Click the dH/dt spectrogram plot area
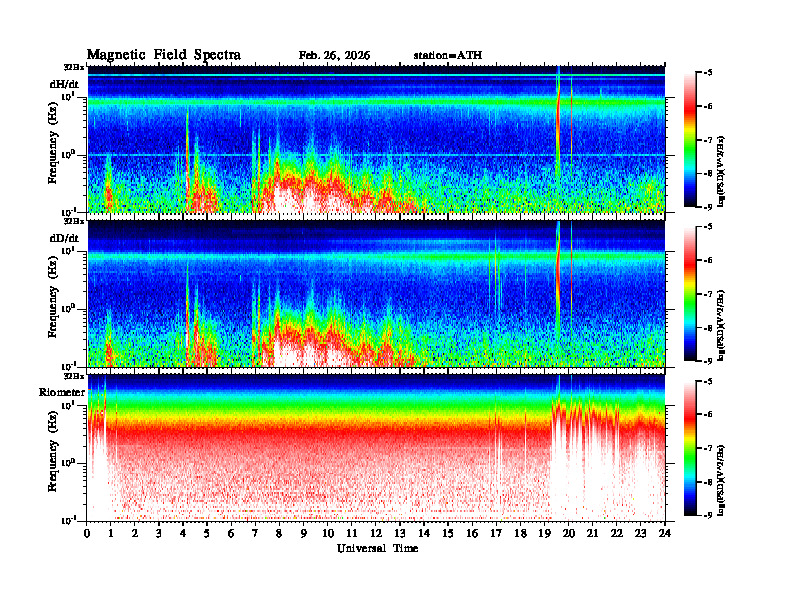 [376, 139]
